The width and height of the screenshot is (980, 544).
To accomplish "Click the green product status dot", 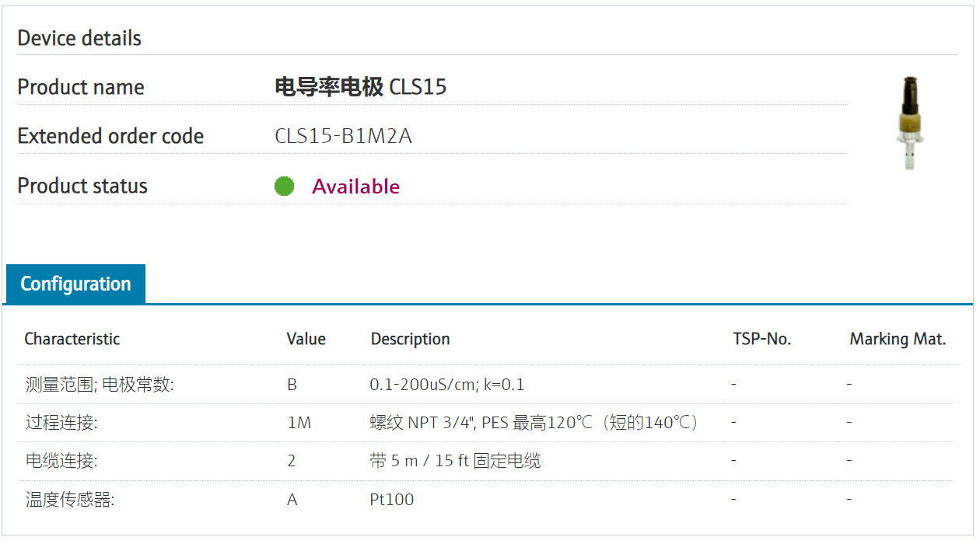I will [x=285, y=187].
